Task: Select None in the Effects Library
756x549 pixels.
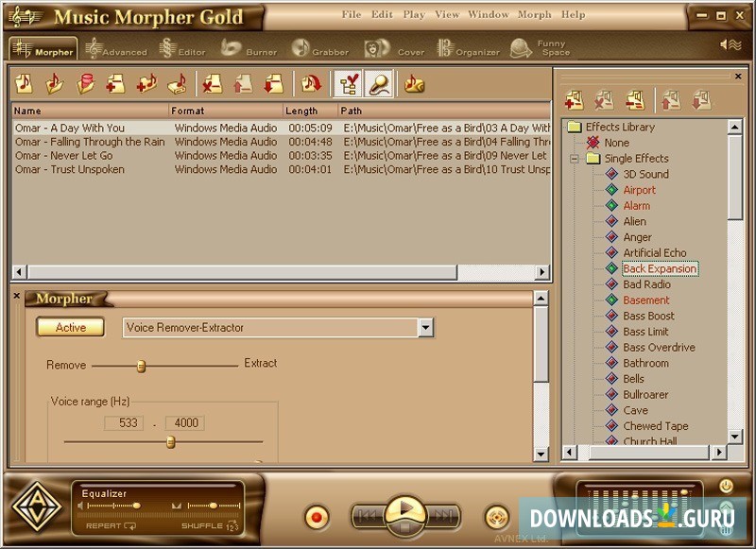Action: pyautogui.click(x=617, y=143)
